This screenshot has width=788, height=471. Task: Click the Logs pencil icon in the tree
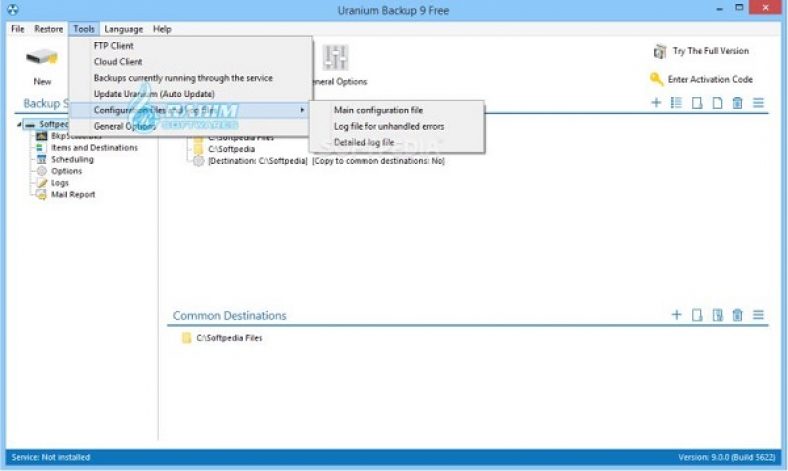coord(42,183)
